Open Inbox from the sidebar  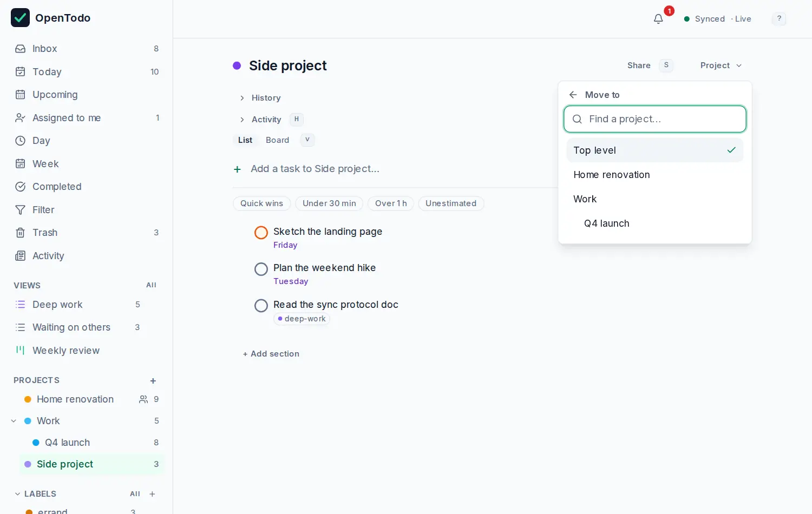[x=87, y=49]
